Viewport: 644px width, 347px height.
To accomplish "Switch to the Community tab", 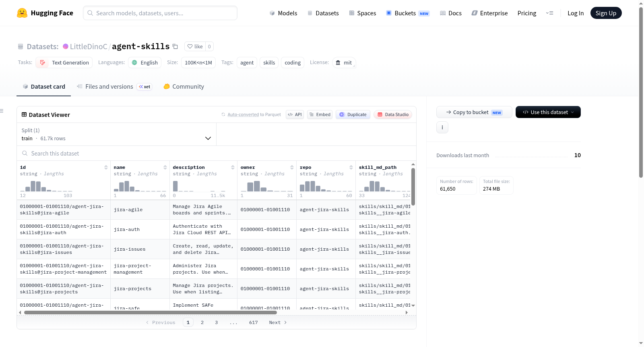I will (184, 86).
